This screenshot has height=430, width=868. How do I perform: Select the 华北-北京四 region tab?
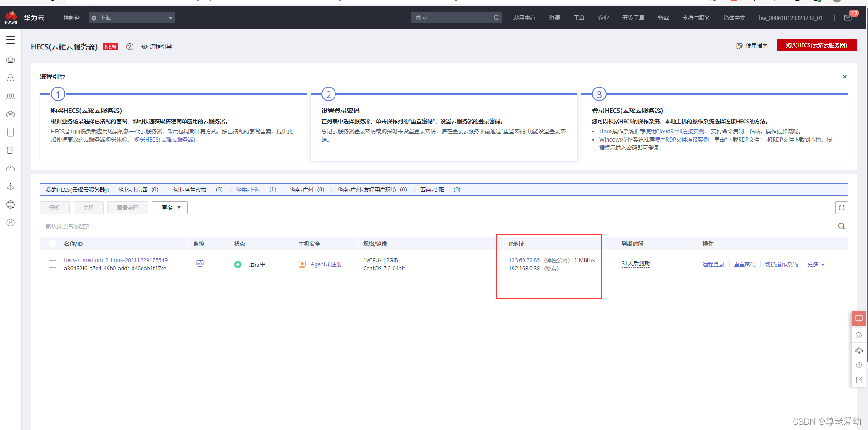(x=138, y=190)
